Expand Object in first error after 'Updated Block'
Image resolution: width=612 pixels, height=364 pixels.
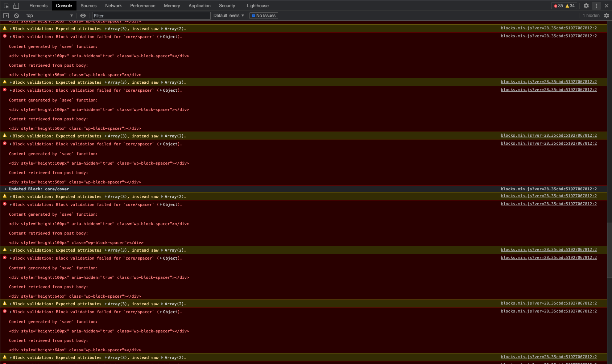[161, 204]
